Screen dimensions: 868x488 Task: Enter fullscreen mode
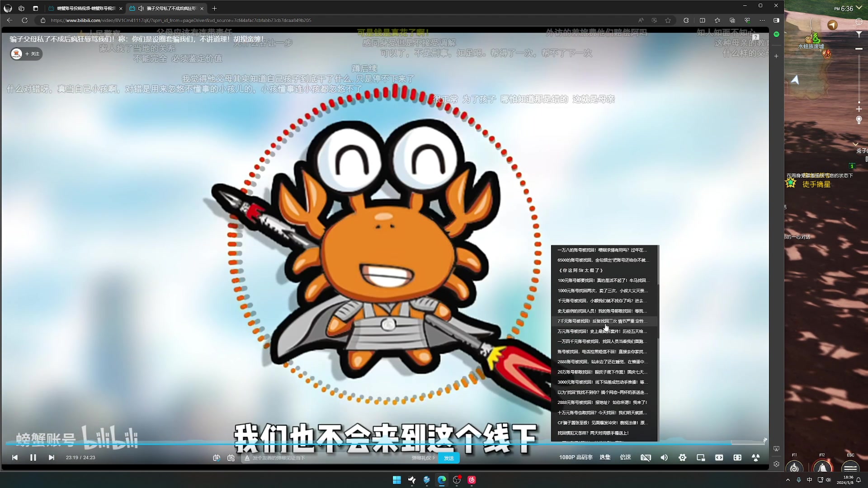tap(755, 458)
